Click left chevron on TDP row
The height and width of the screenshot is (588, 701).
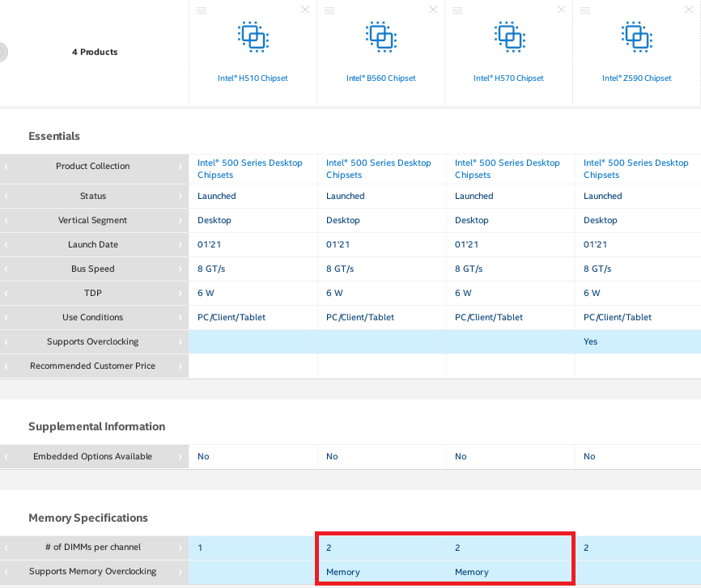pyautogui.click(x=6, y=293)
